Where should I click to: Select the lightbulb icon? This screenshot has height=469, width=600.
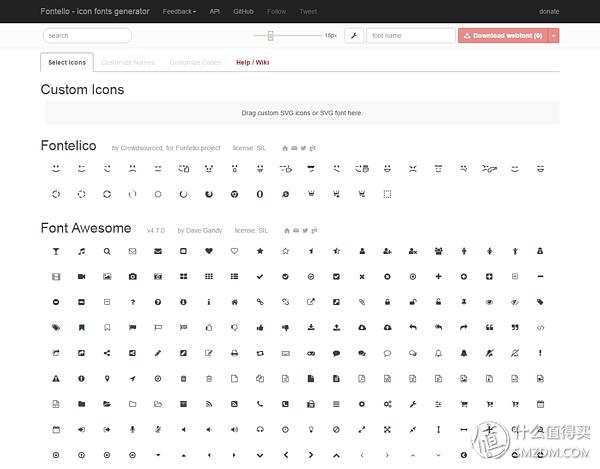pyautogui.click(x=311, y=430)
